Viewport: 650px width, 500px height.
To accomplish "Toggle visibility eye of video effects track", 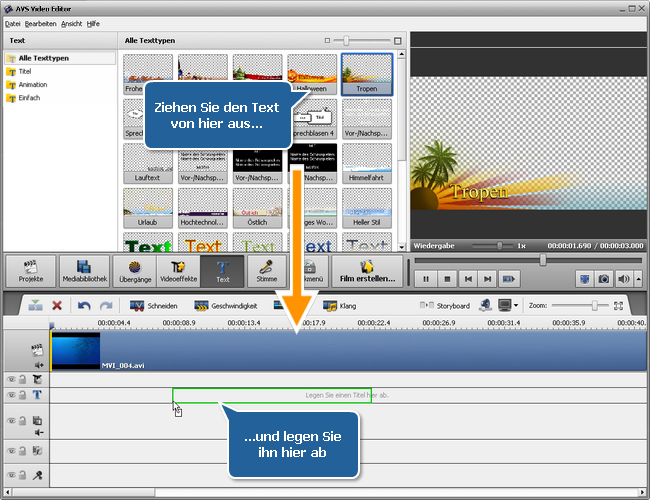I will click(x=11, y=379).
